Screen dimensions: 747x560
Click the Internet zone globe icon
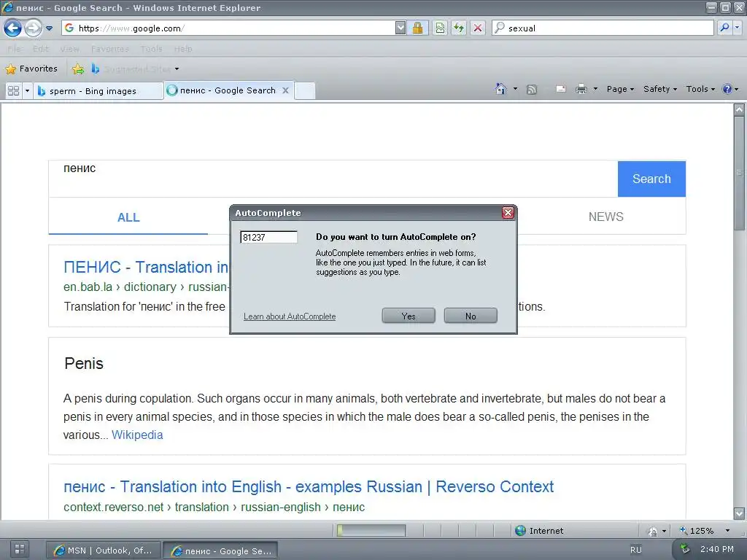click(x=520, y=531)
